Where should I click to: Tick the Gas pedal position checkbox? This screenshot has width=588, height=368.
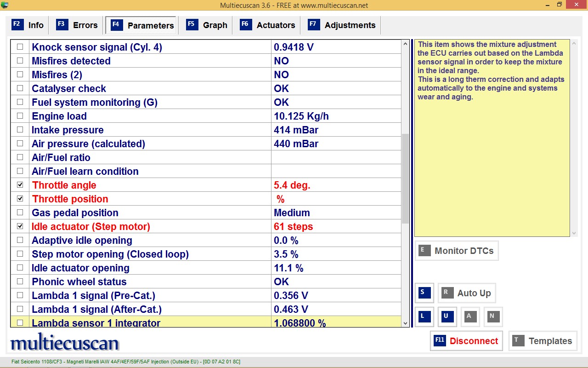[20, 213]
